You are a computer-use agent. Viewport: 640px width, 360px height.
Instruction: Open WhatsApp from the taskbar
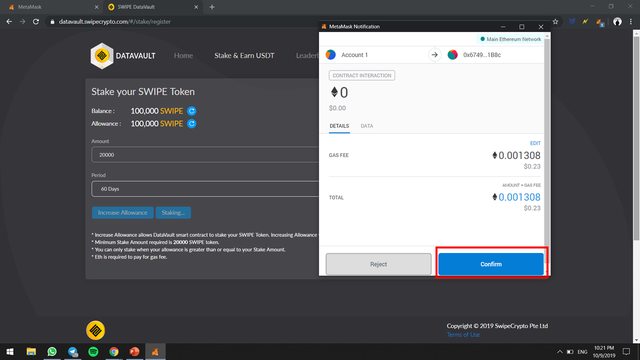point(52,351)
